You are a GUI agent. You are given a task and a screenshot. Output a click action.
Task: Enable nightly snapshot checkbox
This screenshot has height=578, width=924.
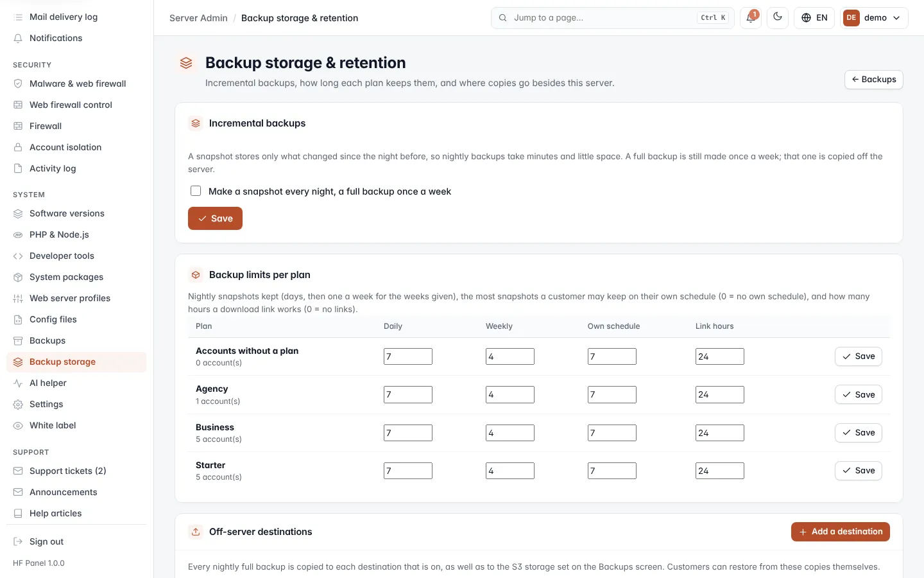(x=196, y=191)
